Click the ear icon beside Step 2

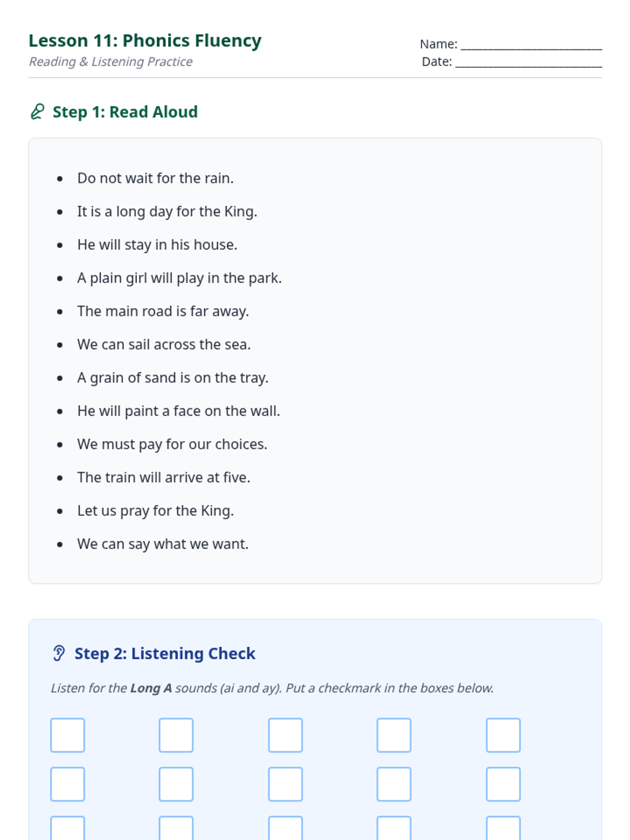tap(59, 653)
